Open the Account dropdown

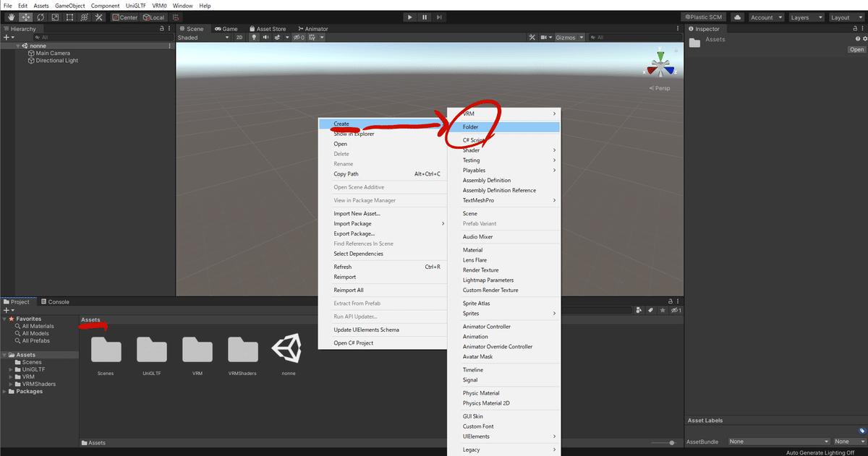click(x=765, y=17)
